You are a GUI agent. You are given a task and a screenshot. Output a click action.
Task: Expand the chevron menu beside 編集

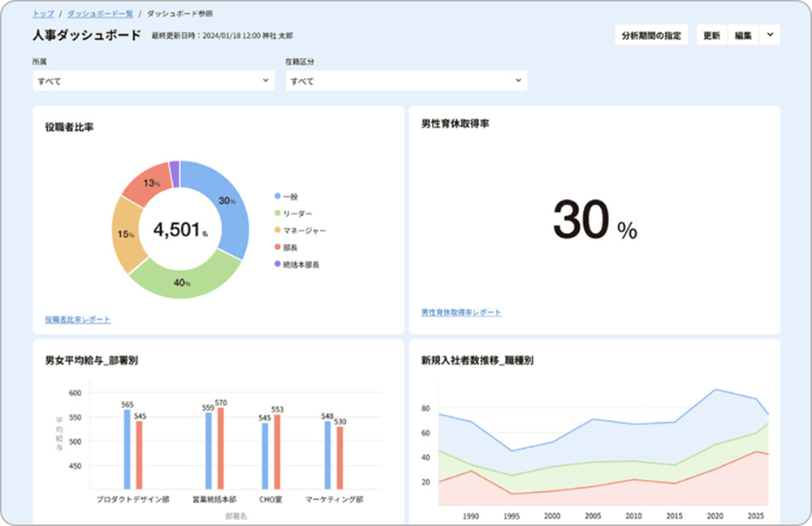tap(769, 36)
